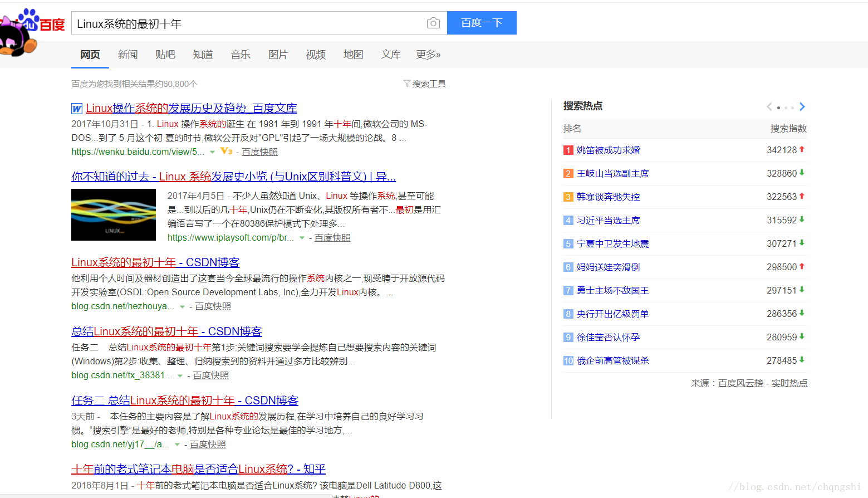Open hot search 韩寒谈奔驰失控
The image size is (868, 498).
pyautogui.click(x=608, y=197)
